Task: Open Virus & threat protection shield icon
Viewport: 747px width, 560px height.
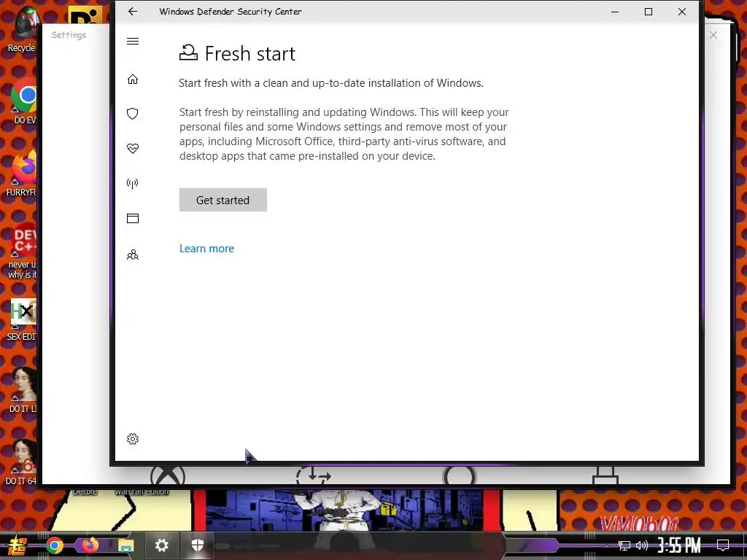Action: point(133,113)
